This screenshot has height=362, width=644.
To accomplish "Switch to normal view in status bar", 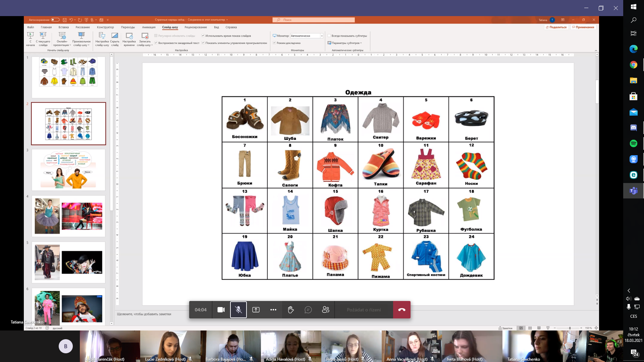I will [x=521, y=328].
